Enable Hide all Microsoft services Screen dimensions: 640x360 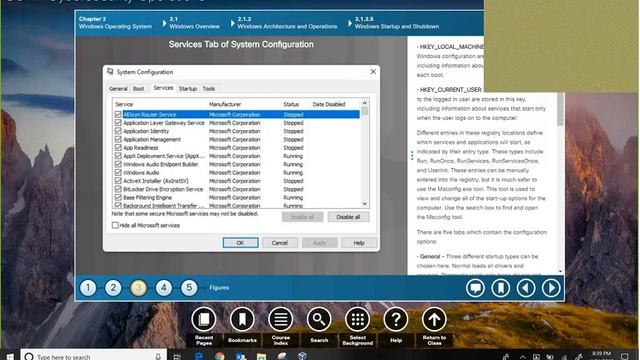click(x=115, y=225)
